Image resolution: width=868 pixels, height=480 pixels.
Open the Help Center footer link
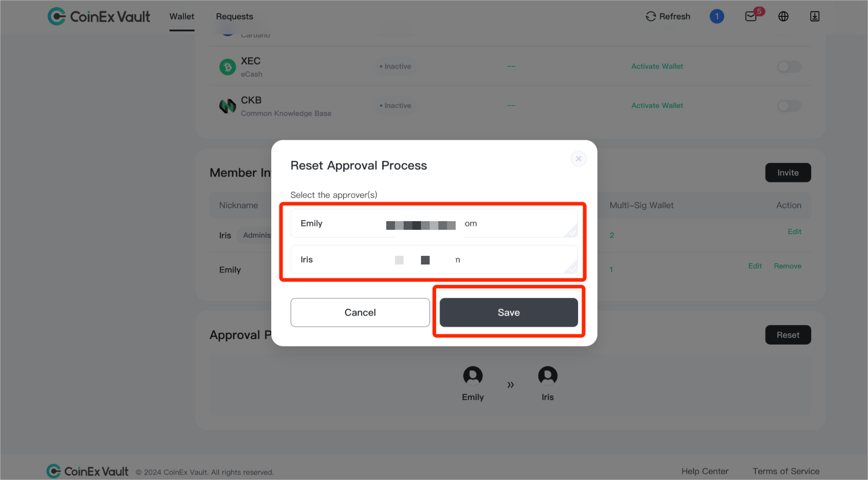pos(705,471)
